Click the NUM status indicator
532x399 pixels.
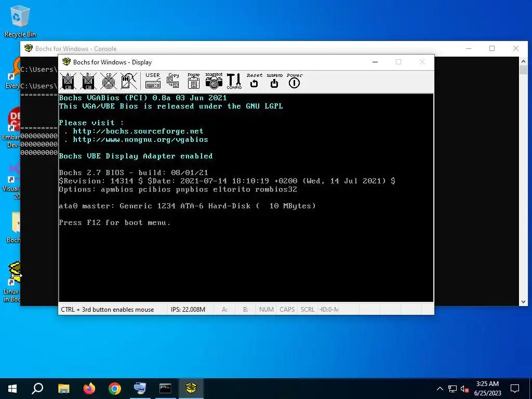(267, 310)
